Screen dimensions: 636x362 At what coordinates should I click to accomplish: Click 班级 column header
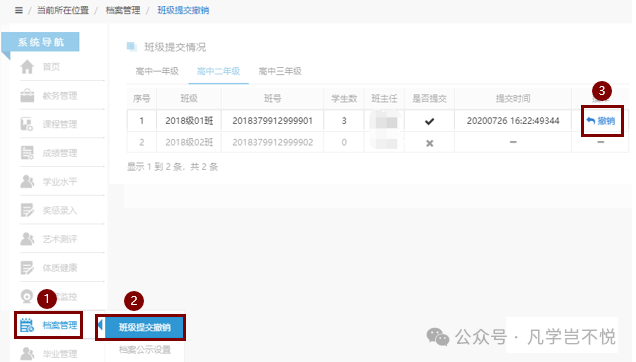(189, 99)
